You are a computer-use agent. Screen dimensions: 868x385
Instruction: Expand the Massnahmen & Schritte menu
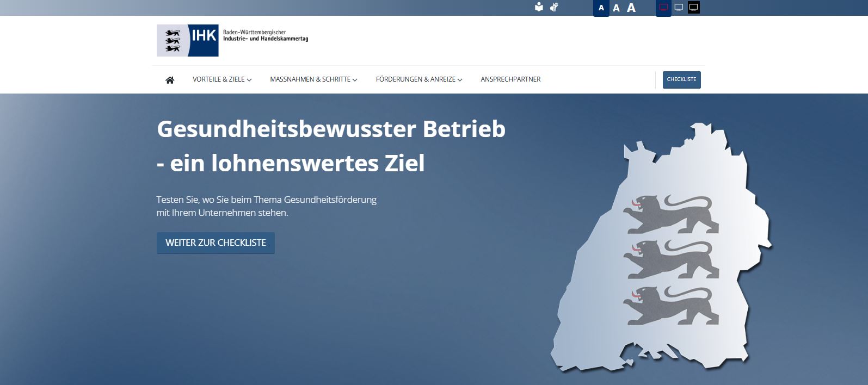(x=313, y=79)
